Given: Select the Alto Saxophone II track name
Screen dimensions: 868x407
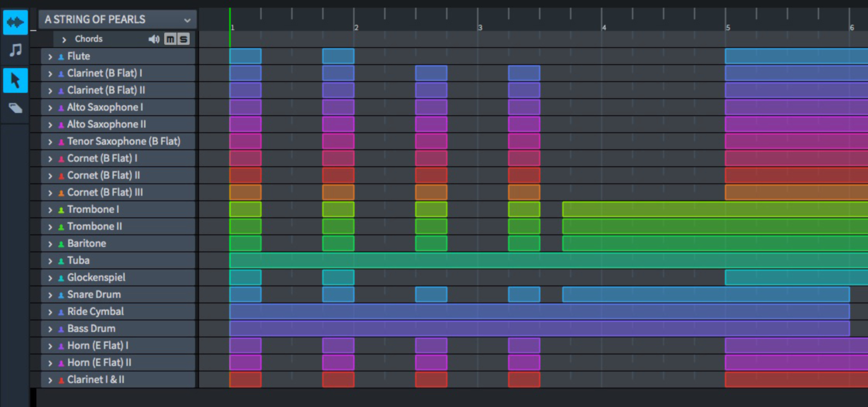Looking at the screenshot, I should [107, 124].
